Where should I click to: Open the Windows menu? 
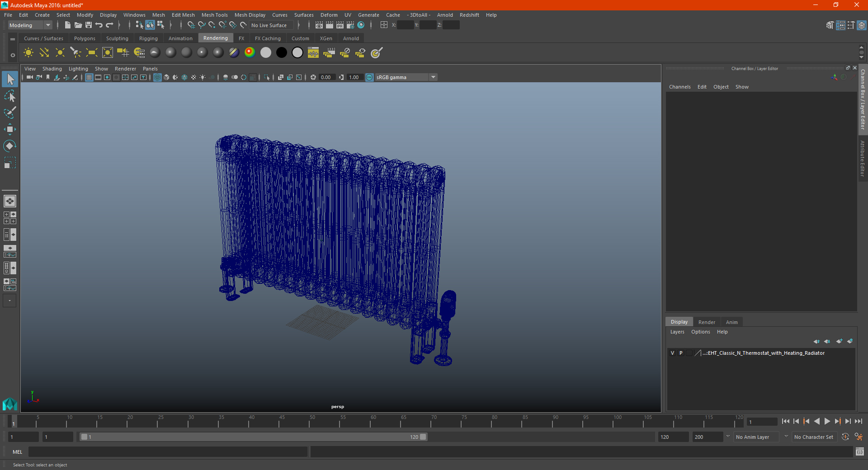pyautogui.click(x=134, y=15)
